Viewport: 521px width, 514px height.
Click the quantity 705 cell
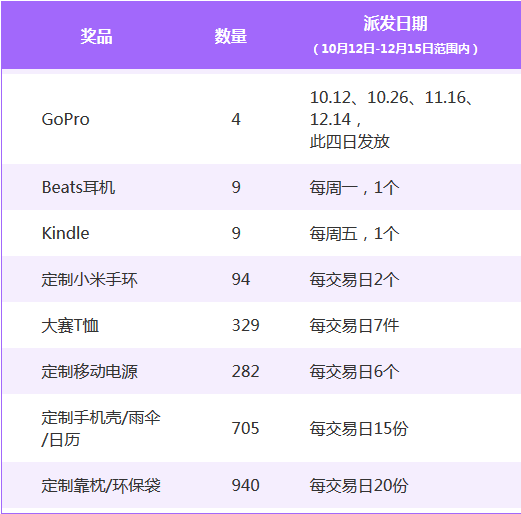[245, 428]
